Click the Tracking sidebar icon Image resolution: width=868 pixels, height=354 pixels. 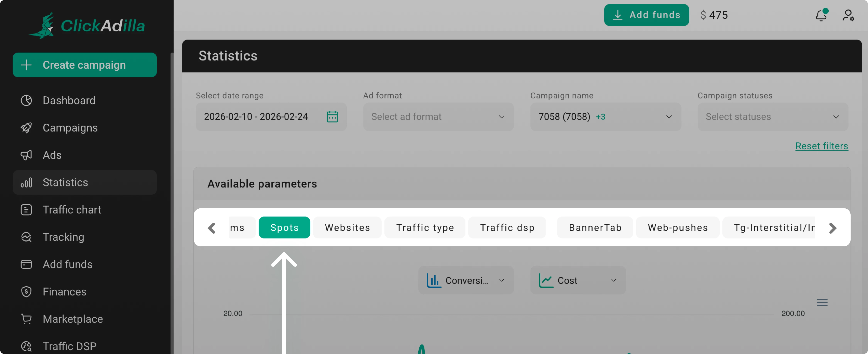26,237
